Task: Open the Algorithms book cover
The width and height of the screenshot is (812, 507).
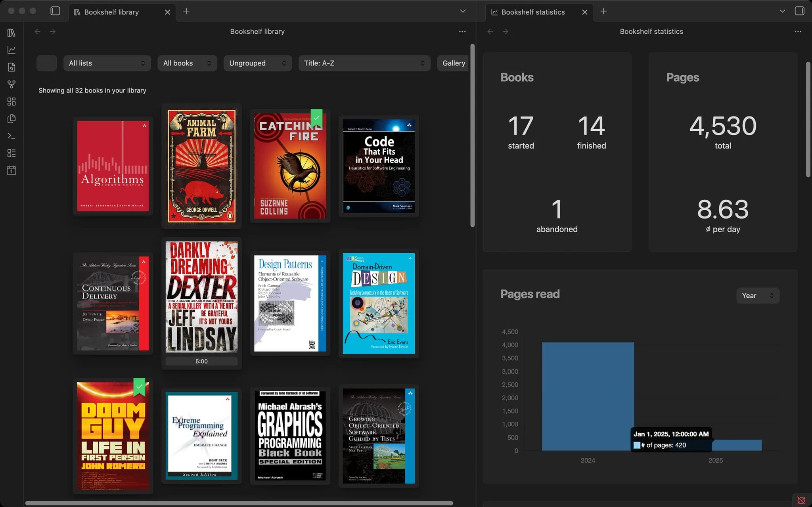Action: 113,166
